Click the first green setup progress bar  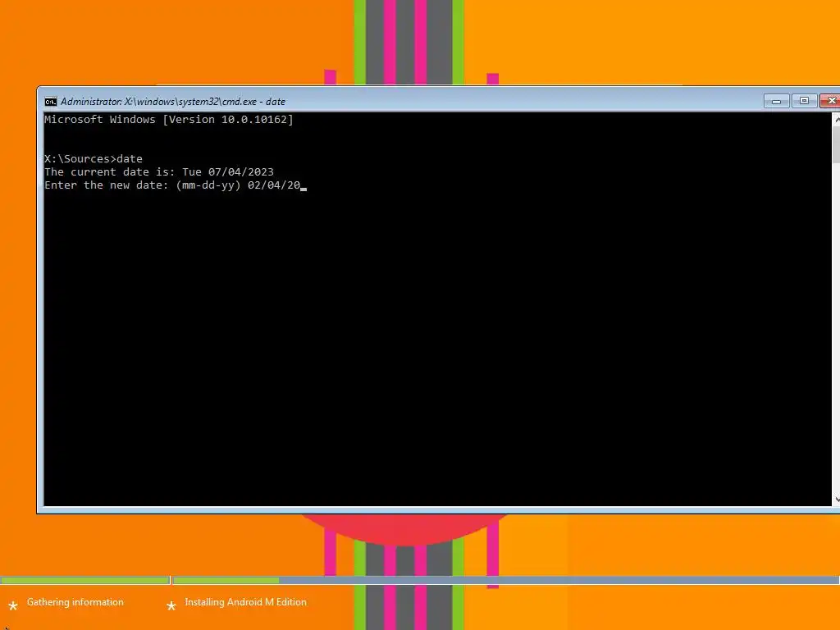pos(84,580)
